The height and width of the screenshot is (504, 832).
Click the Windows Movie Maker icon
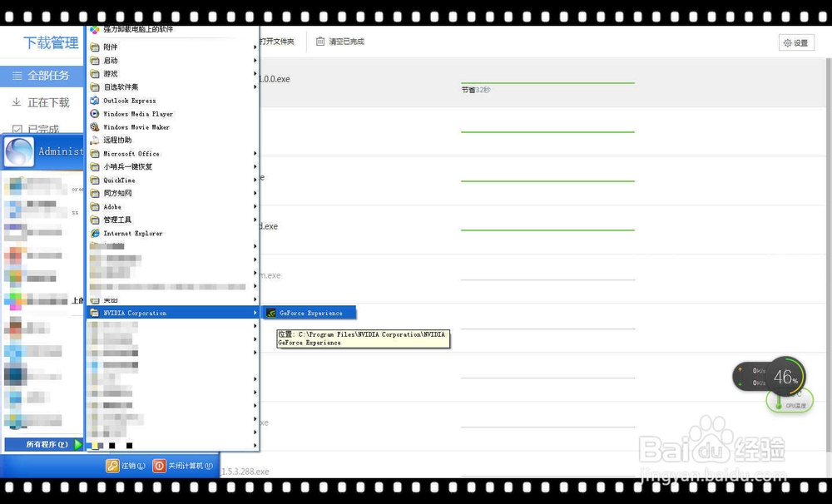click(x=95, y=126)
